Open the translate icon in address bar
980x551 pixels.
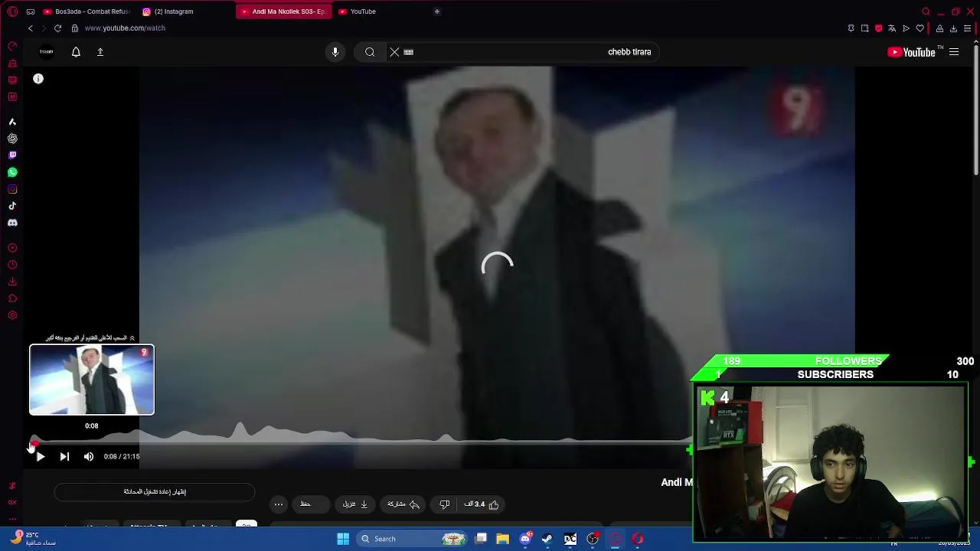892,28
